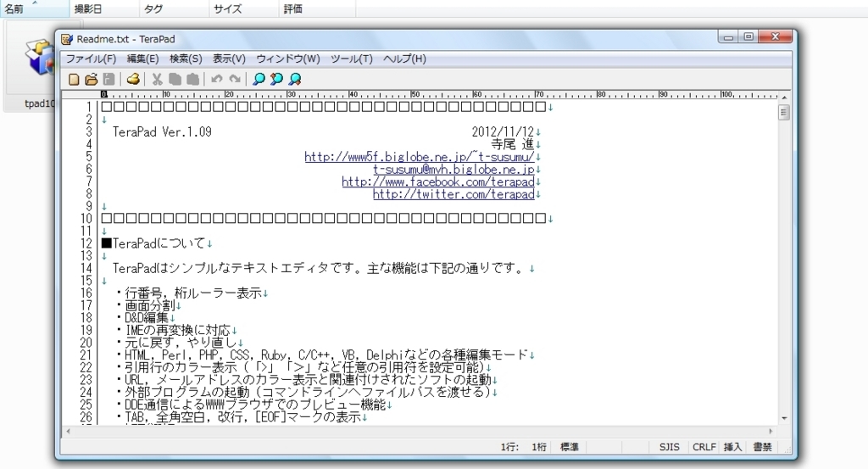This screenshot has width=868, height=469.
Task: Click the Paste clipboard icon
Action: tap(192, 80)
